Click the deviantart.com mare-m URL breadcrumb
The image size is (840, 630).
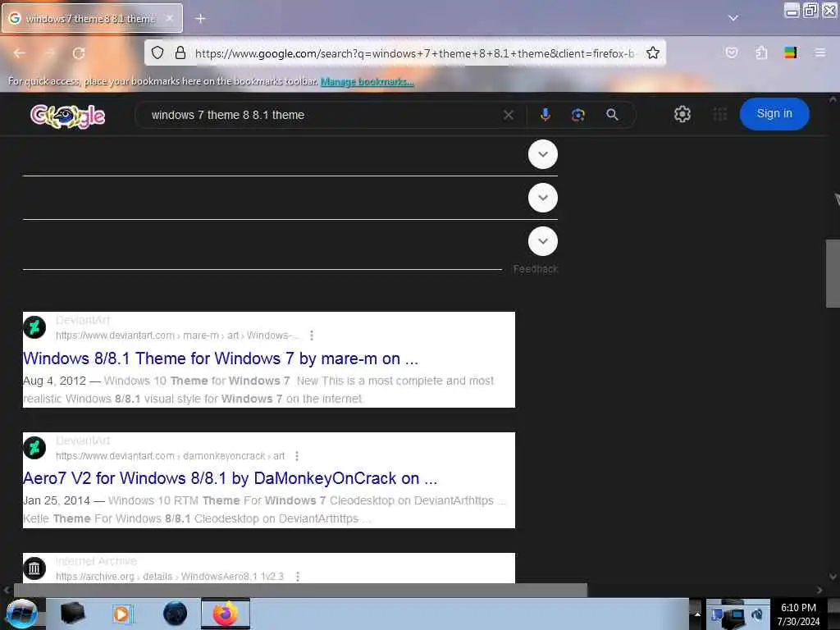177,336
